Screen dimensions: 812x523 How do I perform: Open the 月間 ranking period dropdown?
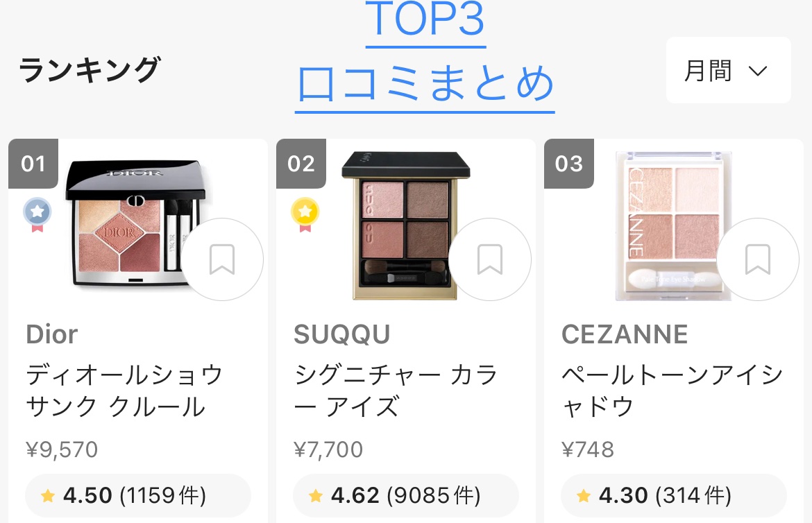[728, 69]
